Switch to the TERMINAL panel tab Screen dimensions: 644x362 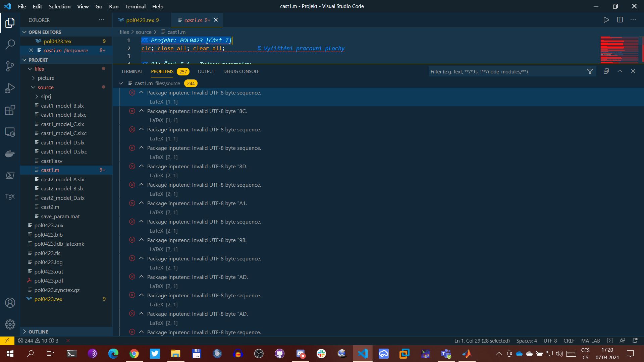click(132, 71)
